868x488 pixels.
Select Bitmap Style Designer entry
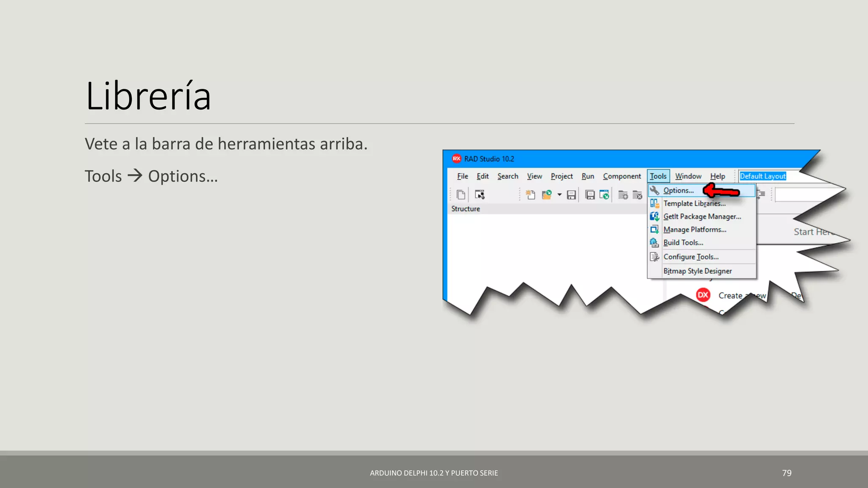coord(701,271)
